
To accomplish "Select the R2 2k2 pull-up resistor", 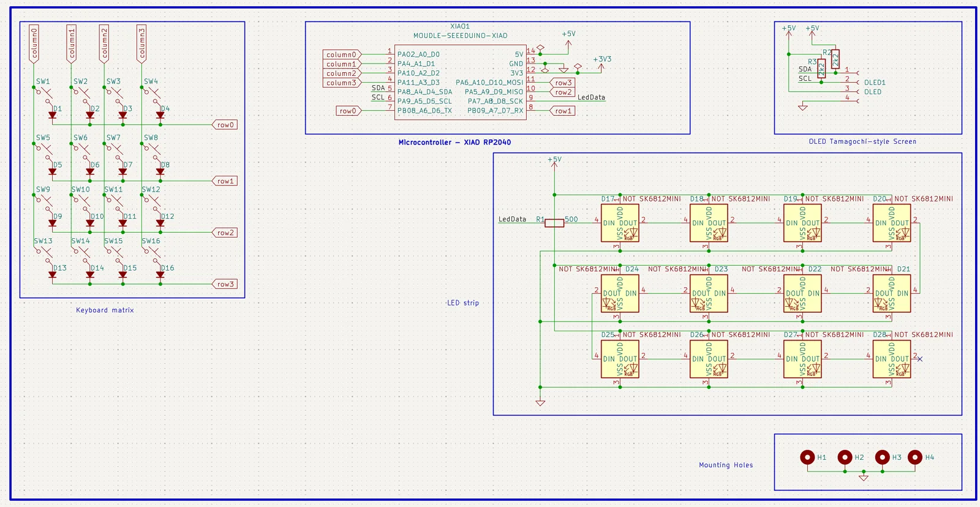I will click(x=835, y=59).
